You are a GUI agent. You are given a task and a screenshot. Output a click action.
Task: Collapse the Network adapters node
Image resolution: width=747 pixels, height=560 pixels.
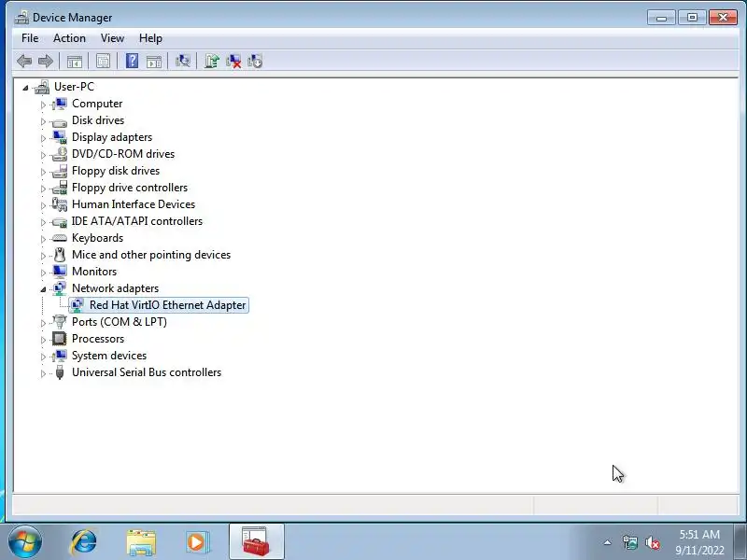pos(43,289)
